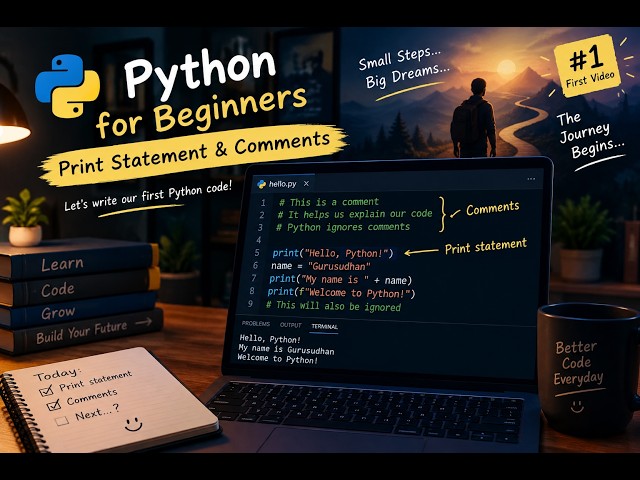Click the yellow "Print statement" annotation beside the arrow
Viewport: 640px width, 480px height.
coord(486,247)
